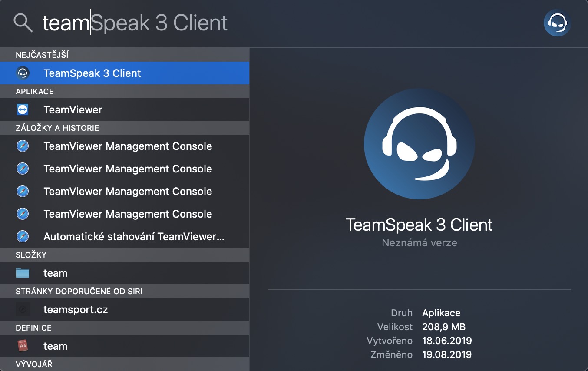This screenshot has height=371, width=588.
Task: Click the "Aplikace" value next to Druh
Action: 441,313
